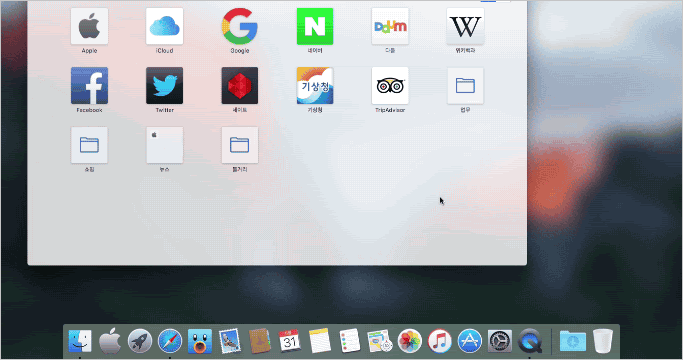Screen dimensions: 683x360
Task: Open Calendar showing 31 in Dock
Action: tap(290, 341)
